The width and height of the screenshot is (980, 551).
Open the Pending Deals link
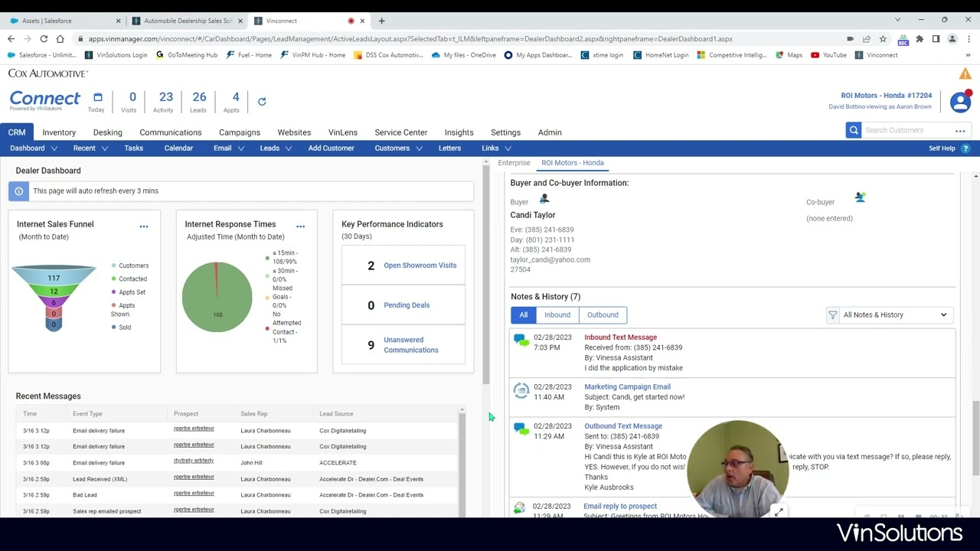(x=407, y=305)
